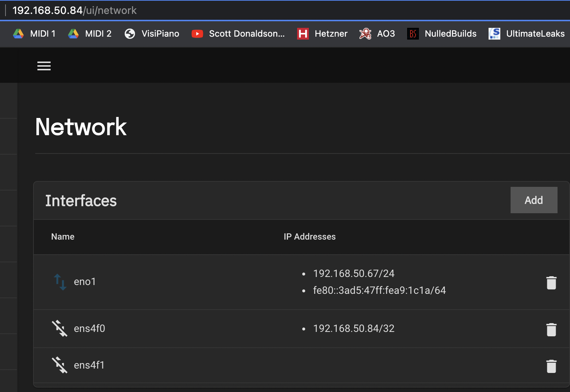Open the VisiPiano bookmark
Viewport: 570px width, 392px height.
[x=152, y=34]
